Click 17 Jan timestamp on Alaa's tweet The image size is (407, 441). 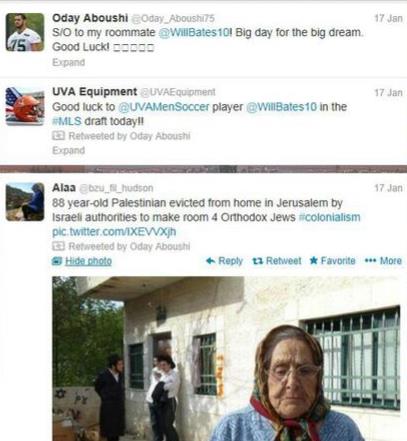pos(388,188)
